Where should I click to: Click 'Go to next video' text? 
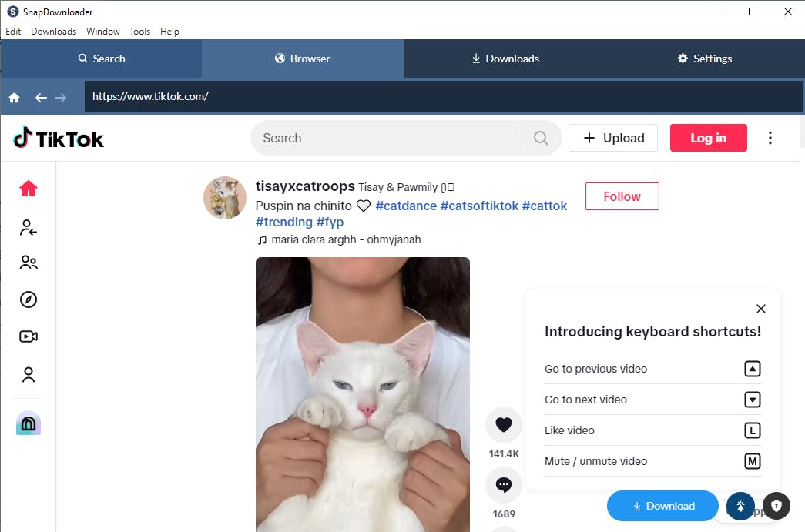coord(585,400)
